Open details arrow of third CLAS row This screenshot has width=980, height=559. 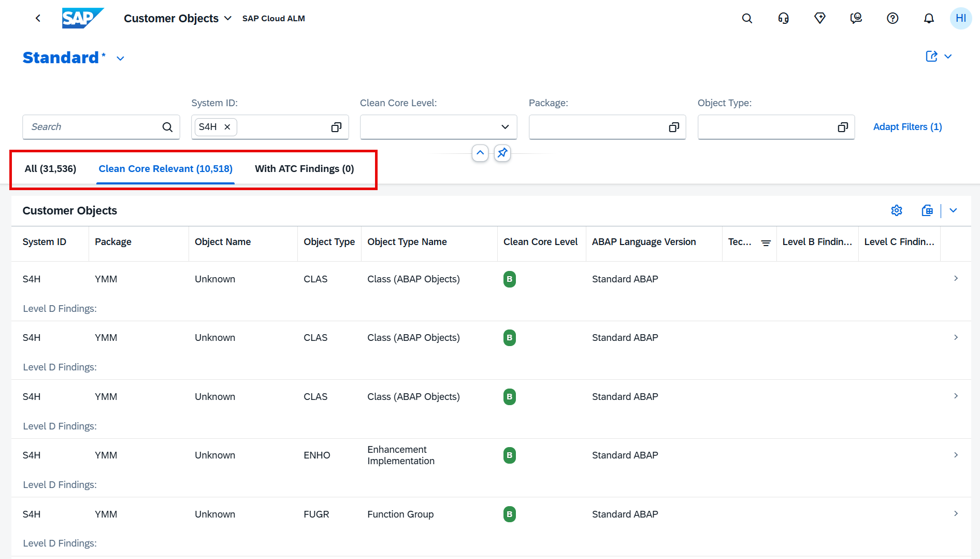click(x=956, y=396)
